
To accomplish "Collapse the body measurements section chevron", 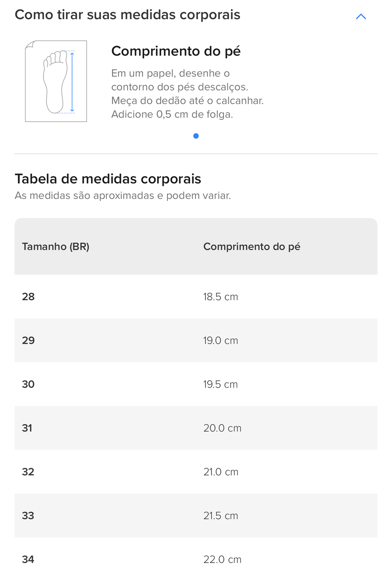I will point(361,16).
